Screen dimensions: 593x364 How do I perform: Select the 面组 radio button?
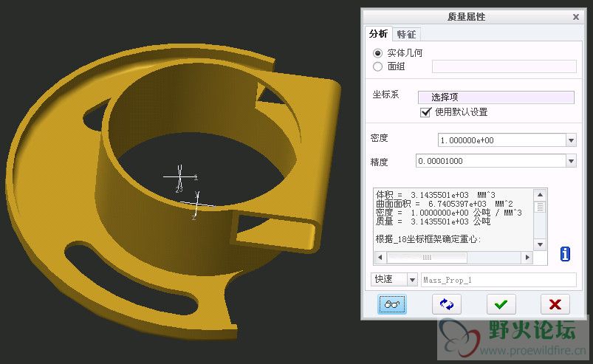coord(377,66)
